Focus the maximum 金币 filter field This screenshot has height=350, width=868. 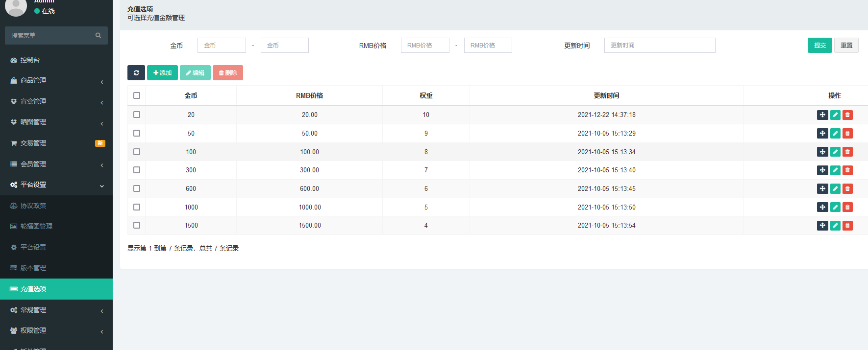[285, 45]
